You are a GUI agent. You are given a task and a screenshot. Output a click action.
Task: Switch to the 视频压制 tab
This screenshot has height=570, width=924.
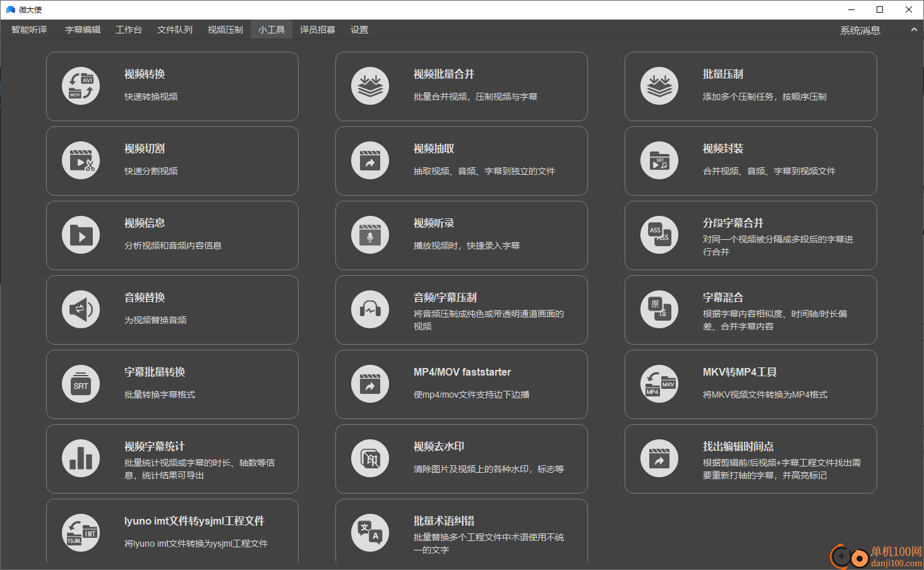tap(225, 30)
